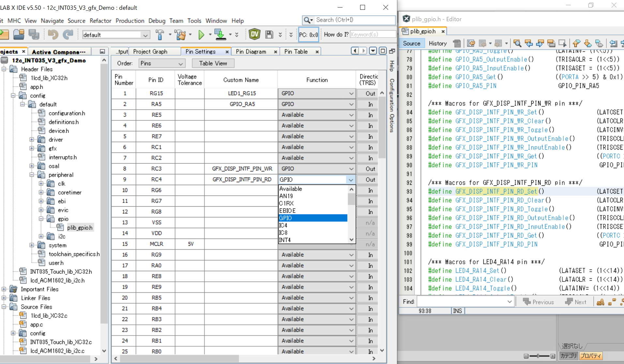Click Shift Line Left icon in editor
624x364 pixels.
tap(613, 43)
